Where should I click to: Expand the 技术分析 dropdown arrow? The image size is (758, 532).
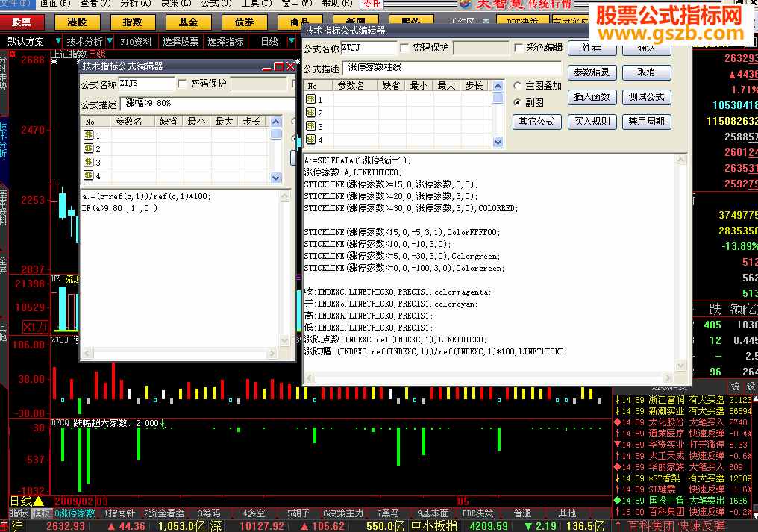point(110,41)
